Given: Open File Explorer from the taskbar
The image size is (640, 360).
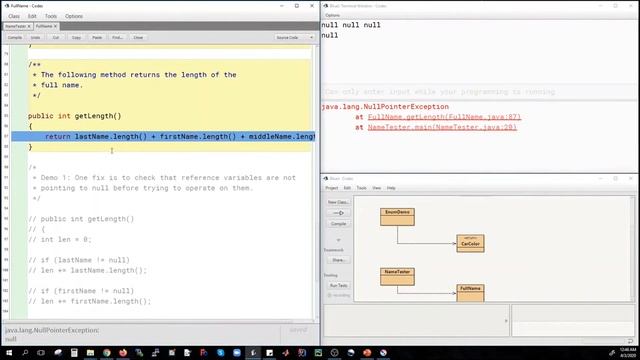Looking at the screenshot, I should pyautogui.click(x=90, y=353).
